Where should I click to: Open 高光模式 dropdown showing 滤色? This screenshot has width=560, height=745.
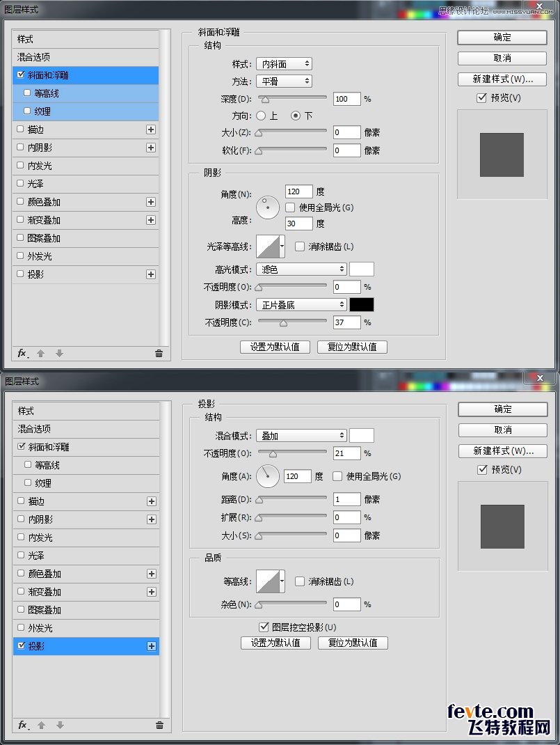coord(301,269)
